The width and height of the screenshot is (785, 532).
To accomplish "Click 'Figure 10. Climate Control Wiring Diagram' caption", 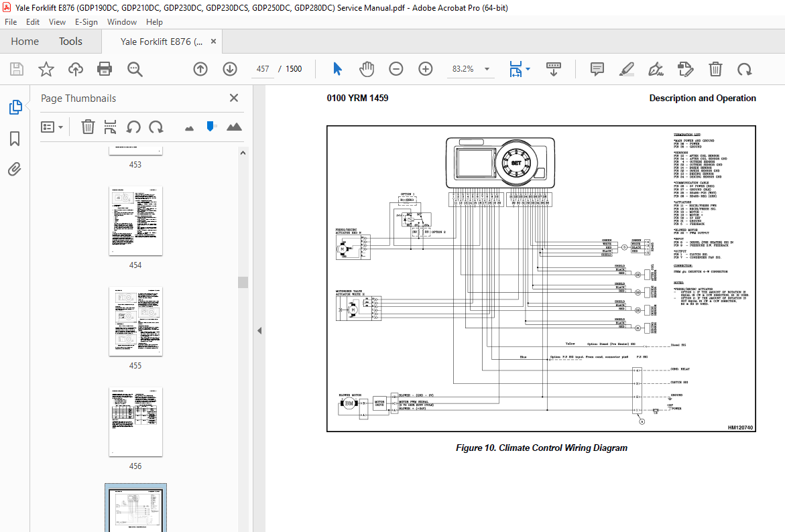I will 541,448.
